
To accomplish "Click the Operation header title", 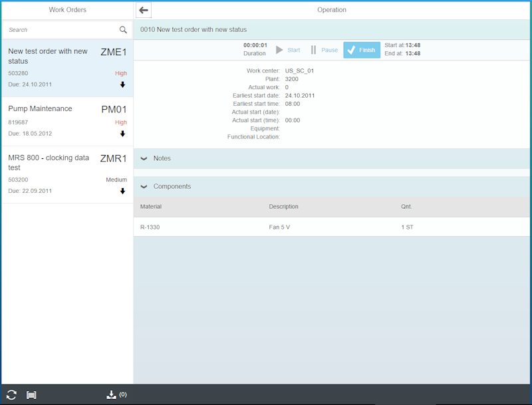I will (x=332, y=10).
